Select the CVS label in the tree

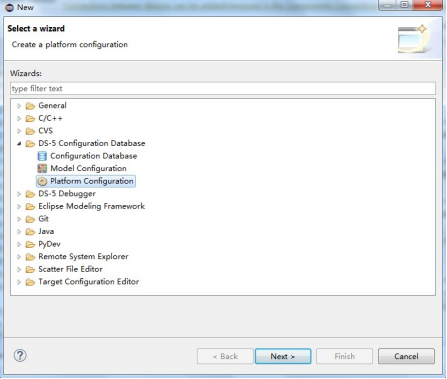(46, 131)
